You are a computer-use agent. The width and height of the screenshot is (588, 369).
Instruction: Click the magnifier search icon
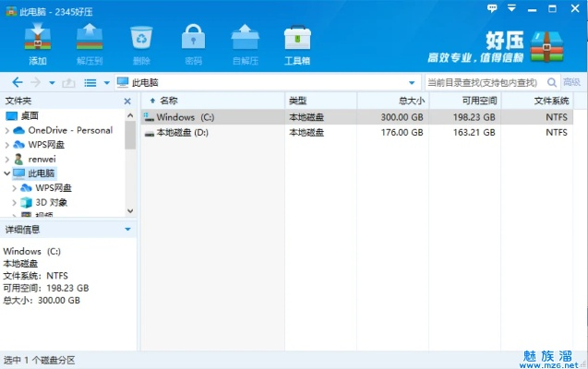click(x=552, y=82)
